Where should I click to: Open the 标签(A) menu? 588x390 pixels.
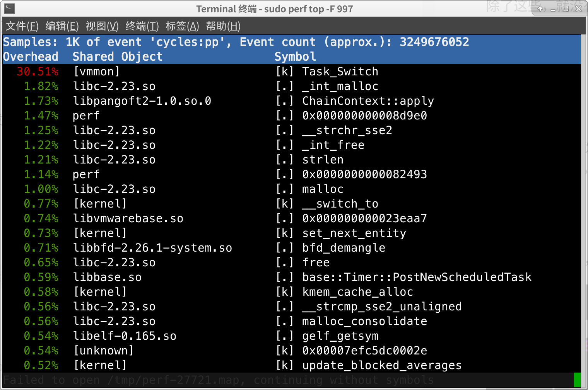(x=182, y=26)
